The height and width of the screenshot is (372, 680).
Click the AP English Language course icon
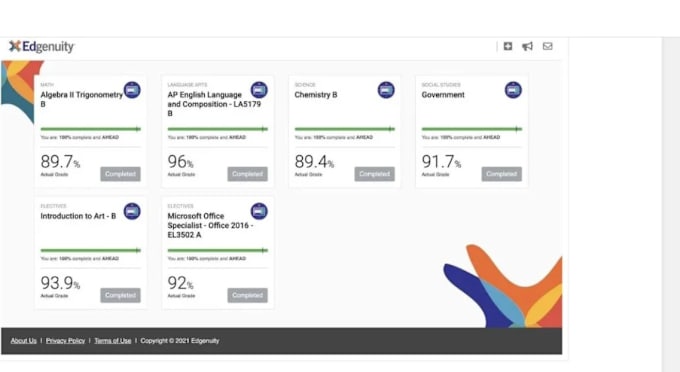[x=259, y=90]
